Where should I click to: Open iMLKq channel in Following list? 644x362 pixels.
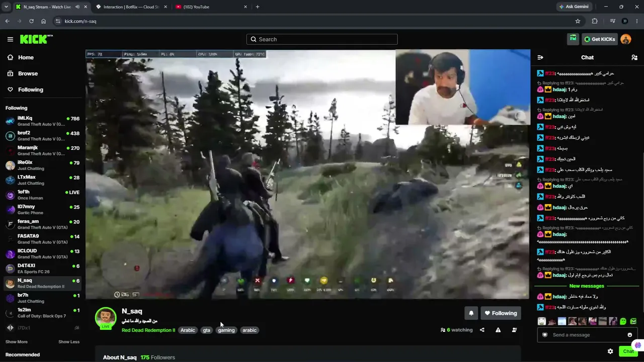click(42, 121)
